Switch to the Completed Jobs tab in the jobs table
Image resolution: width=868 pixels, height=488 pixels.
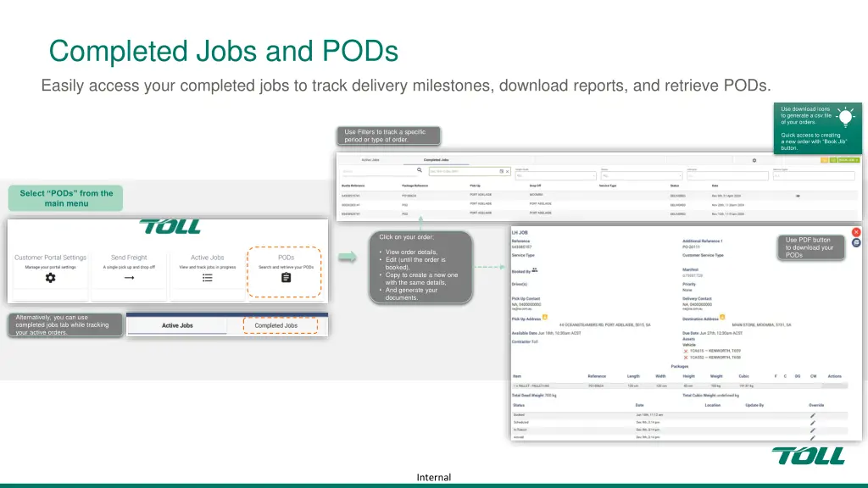[x=437, y=160]
